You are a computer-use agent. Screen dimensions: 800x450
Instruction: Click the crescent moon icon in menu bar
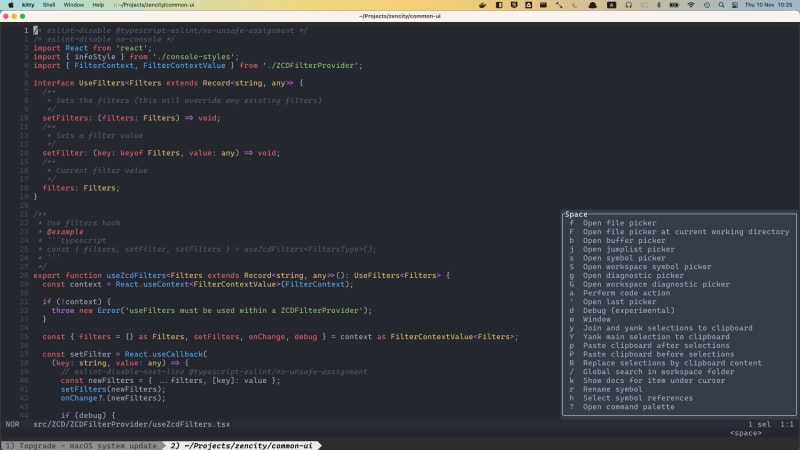point(575,5)
